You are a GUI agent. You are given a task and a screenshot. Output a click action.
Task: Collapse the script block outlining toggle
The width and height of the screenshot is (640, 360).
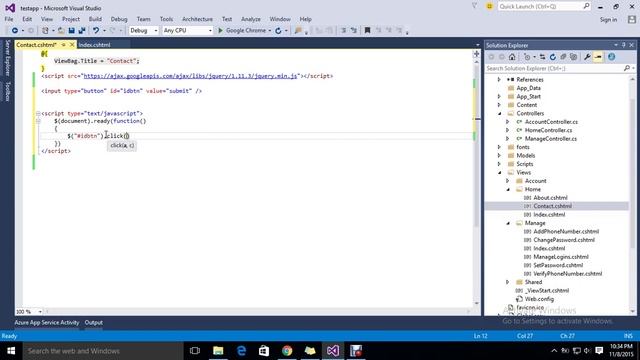[38, 113]
